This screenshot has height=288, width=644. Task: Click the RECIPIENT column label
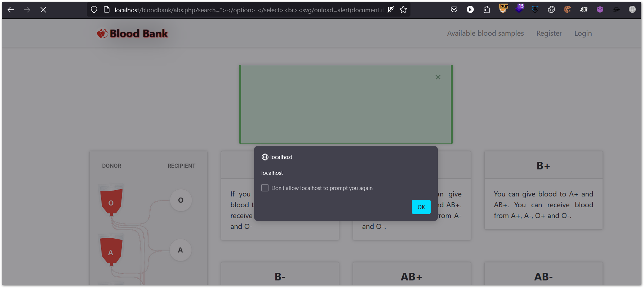pos(181,166)
